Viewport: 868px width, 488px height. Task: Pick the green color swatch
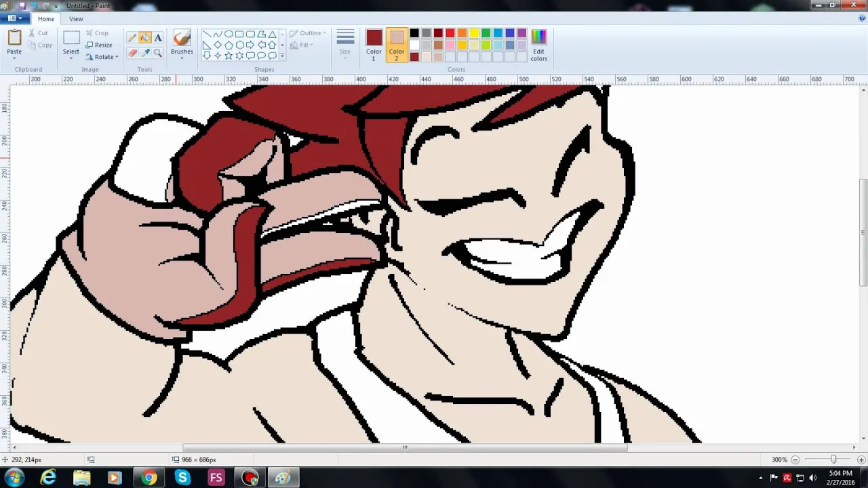point(486,33)
